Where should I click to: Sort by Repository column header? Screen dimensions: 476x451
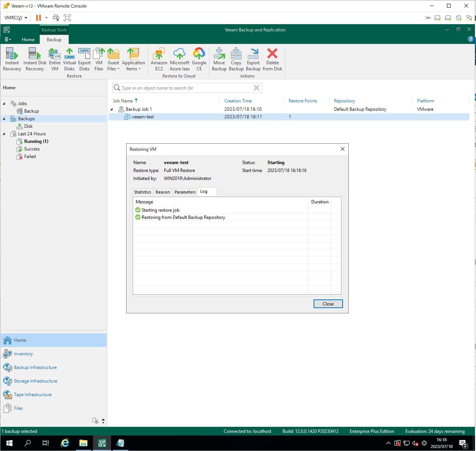(x=345, y=101)
